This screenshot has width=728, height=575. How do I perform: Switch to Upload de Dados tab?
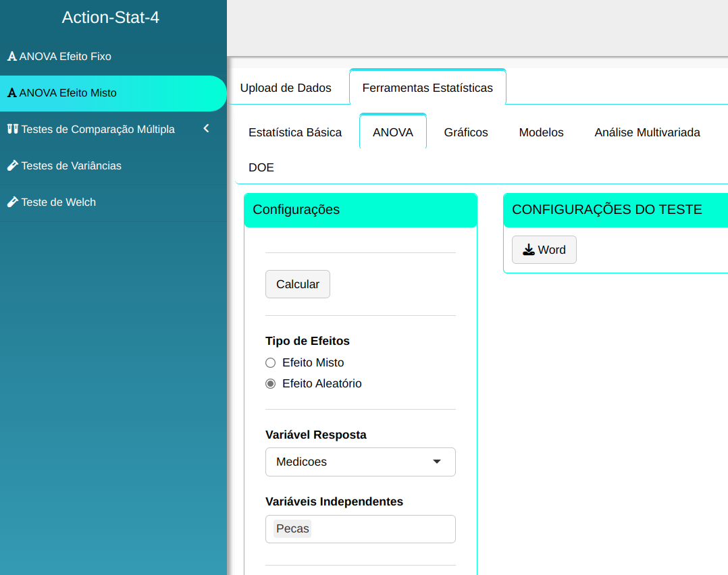pyautogui.click(x=286, y=88)
